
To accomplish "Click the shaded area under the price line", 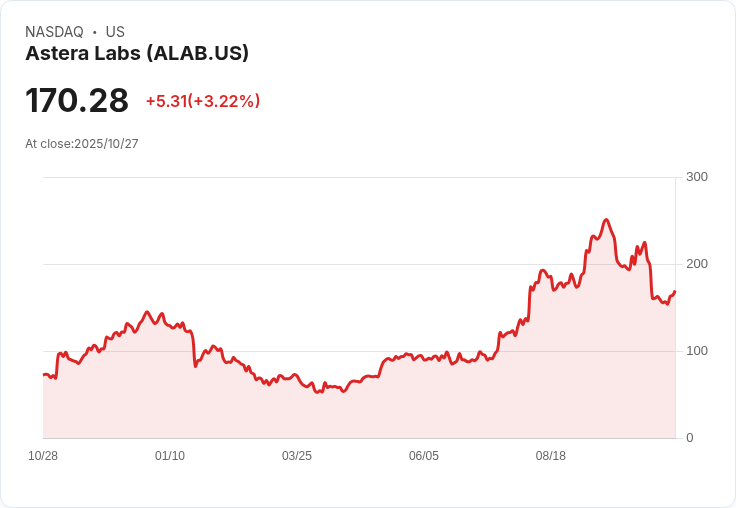I will click(x=400, y=410).
